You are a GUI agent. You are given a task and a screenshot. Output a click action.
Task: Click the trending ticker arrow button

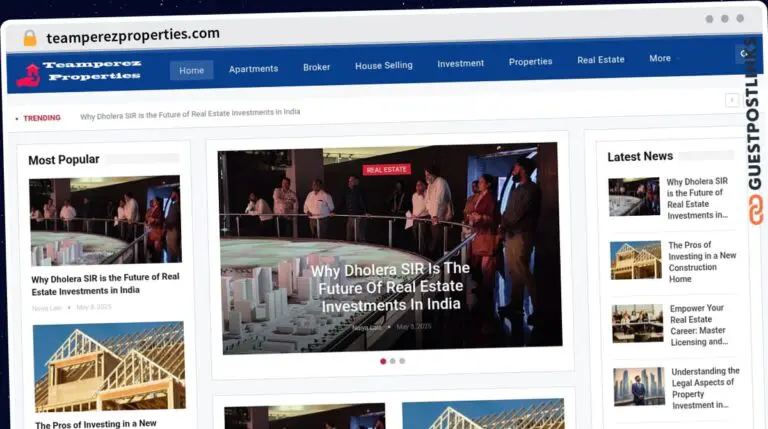point(732,100)
